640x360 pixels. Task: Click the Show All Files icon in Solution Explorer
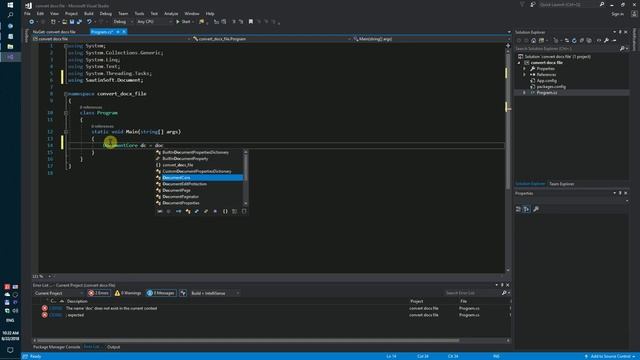click(589, 40)
